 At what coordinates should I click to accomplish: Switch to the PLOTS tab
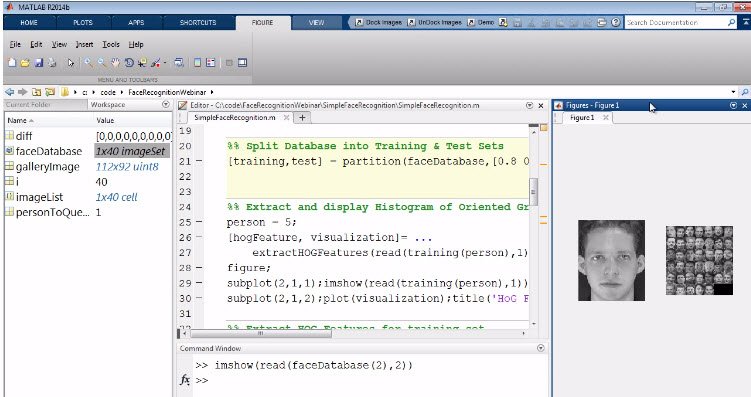[x=83, y=23]
